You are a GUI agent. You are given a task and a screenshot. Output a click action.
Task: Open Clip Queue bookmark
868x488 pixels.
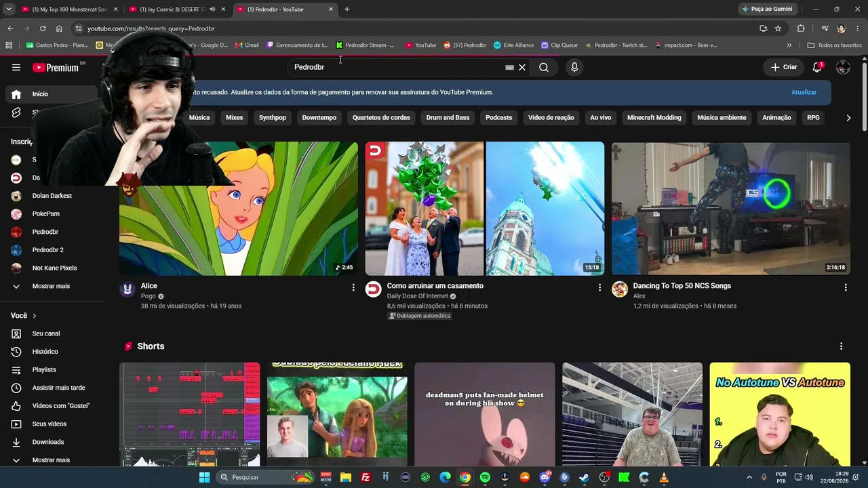pos(559,45)
